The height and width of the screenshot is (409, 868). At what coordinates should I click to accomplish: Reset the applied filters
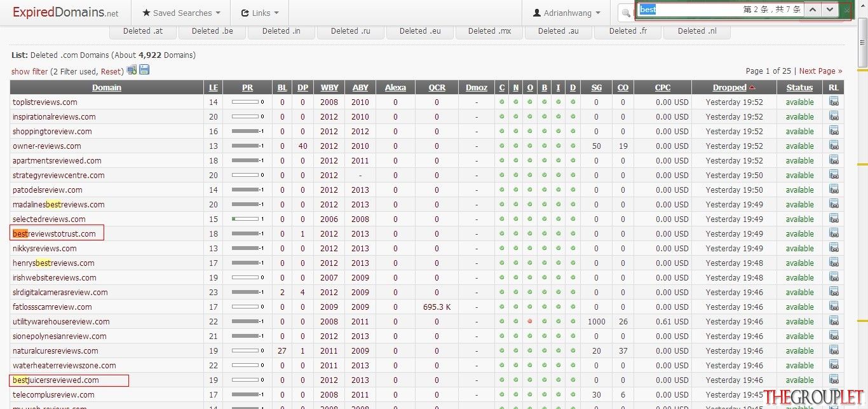point(112,71)
